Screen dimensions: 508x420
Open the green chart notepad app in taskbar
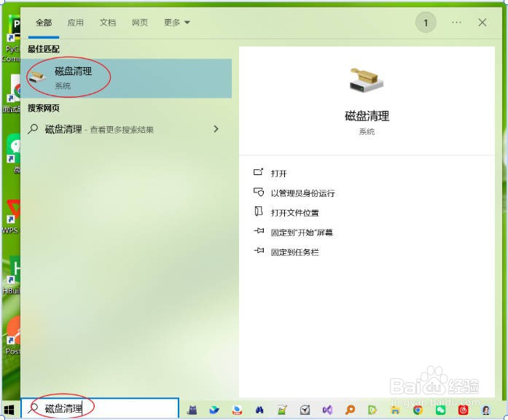[282, 411]
